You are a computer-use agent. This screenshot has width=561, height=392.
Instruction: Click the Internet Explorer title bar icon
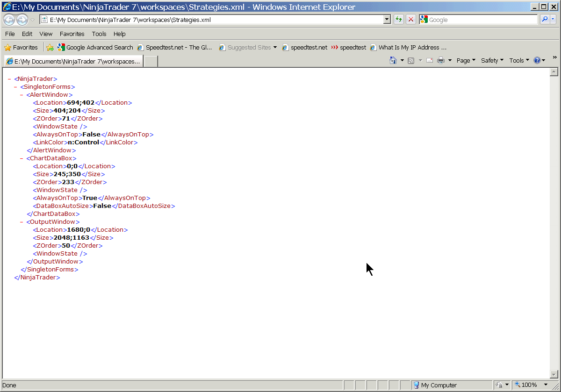click(x=7, y=7)
